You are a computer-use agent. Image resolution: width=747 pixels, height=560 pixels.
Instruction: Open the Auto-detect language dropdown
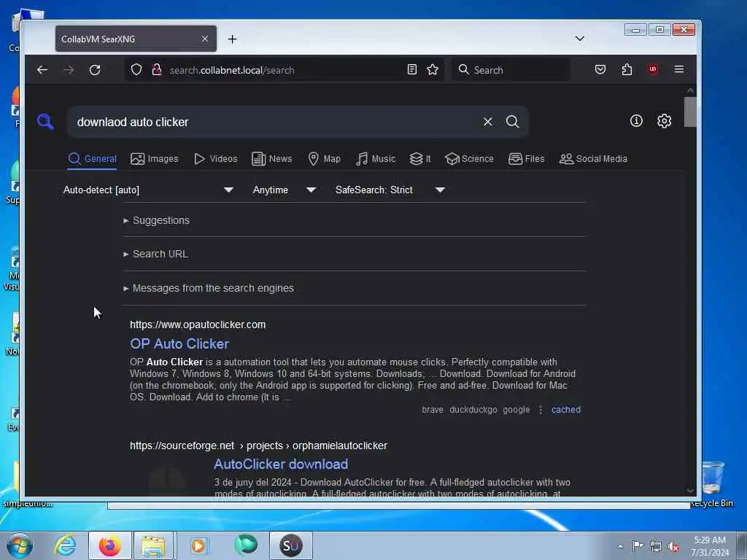(148, 190)
